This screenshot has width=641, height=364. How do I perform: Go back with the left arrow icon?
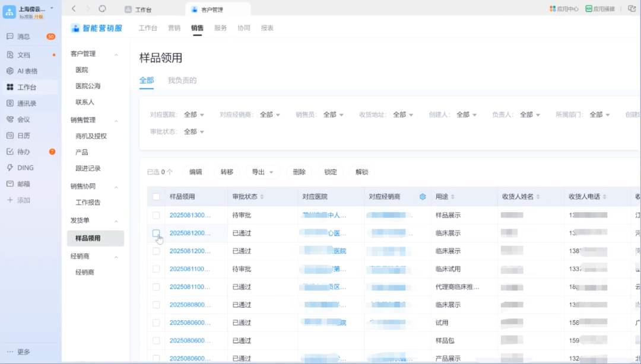pyautogui.click(x=74, y=8)
